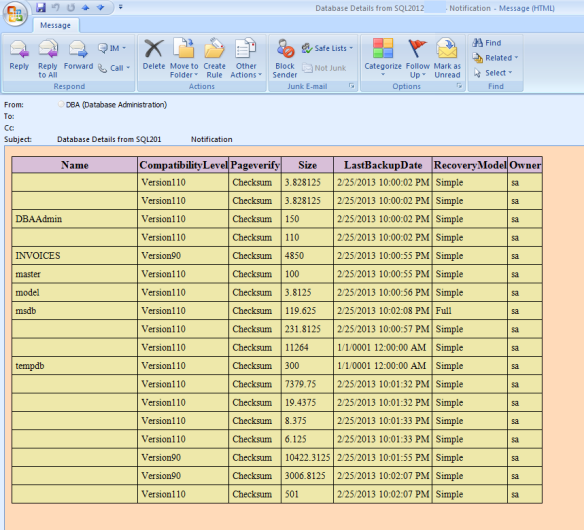Image resolution: width=584 pixels, height=530 pixels.
Task: Open Customize Quick Access Toolbar dropdown
Action: [121, 7]
